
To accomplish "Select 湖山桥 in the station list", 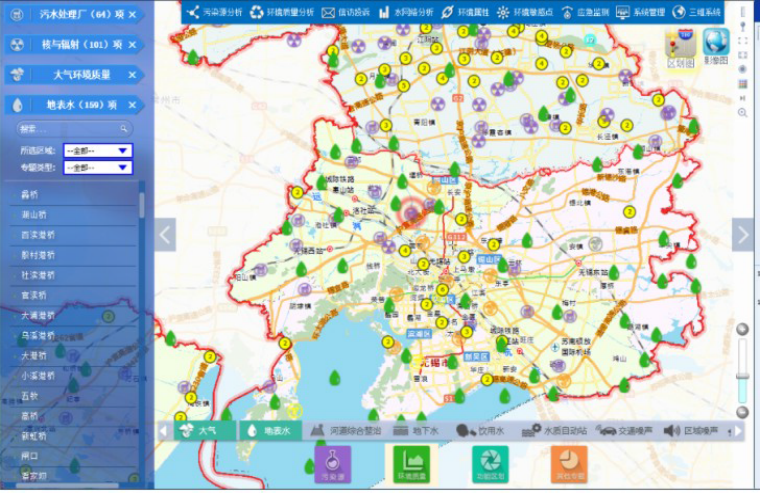I will point(34,214).
